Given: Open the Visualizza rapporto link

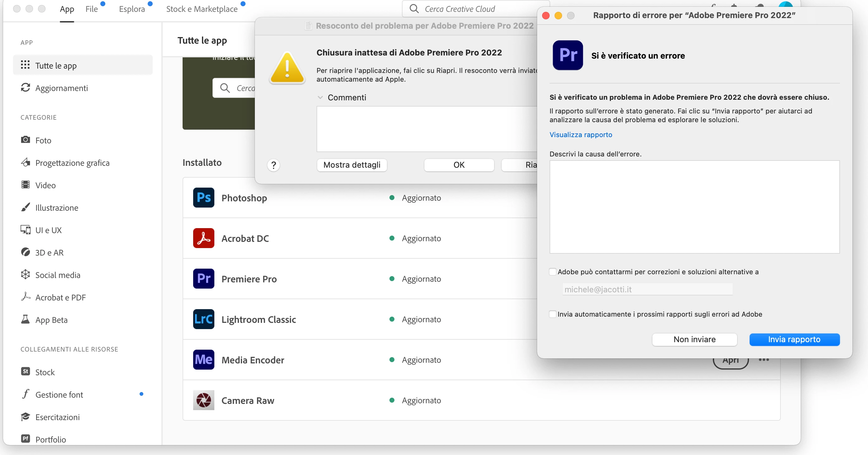Looking at the screenshot, I should point(580,135).
